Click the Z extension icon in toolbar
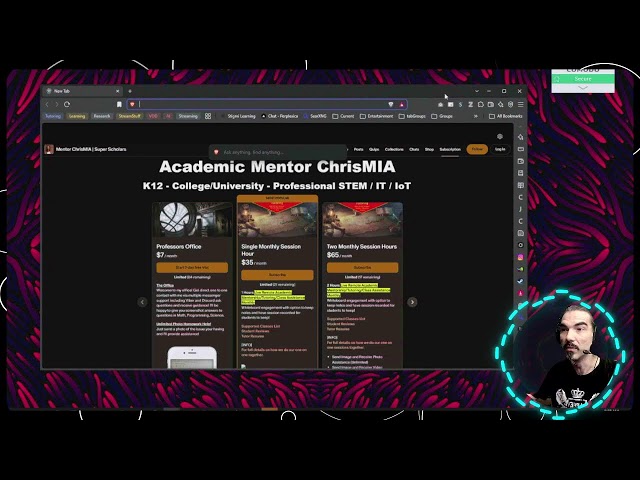 click(x=471, y=104)
